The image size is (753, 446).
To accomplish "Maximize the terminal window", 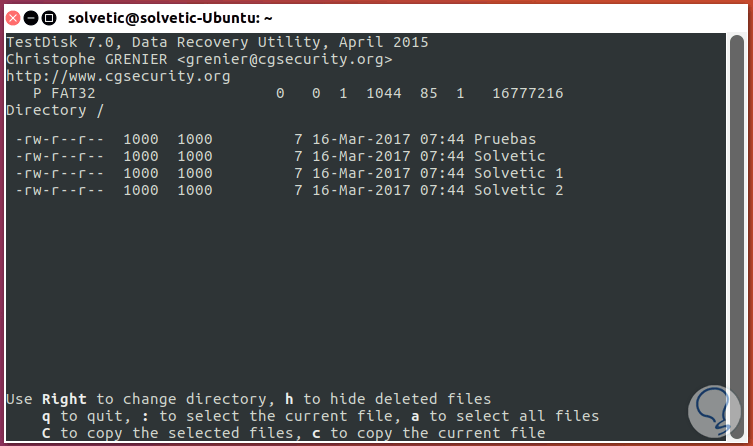I will 50,17.
